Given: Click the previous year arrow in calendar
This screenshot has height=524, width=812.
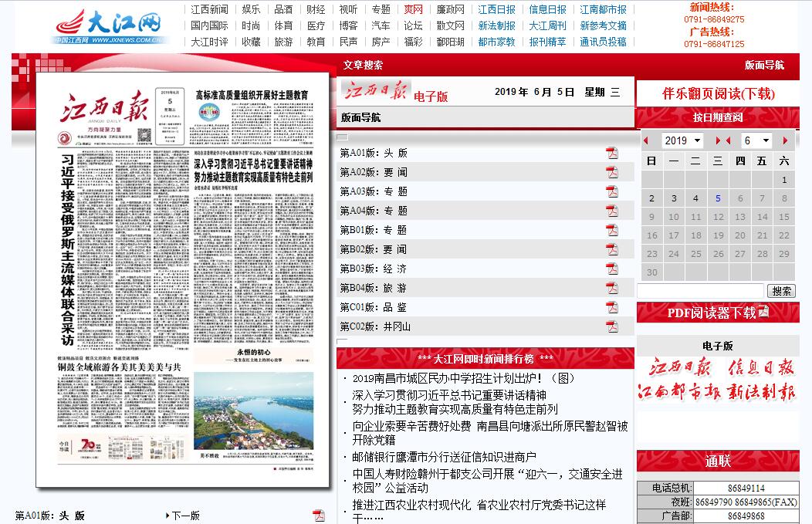Looking at the screenshot, I should click(x=646, y=140).
